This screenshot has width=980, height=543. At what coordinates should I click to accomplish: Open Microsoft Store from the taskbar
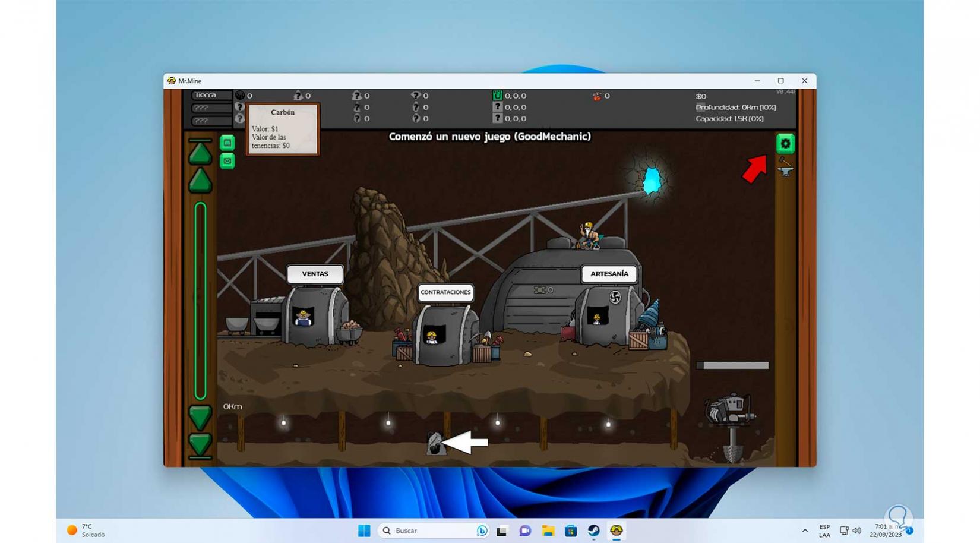tap(571, 531)
